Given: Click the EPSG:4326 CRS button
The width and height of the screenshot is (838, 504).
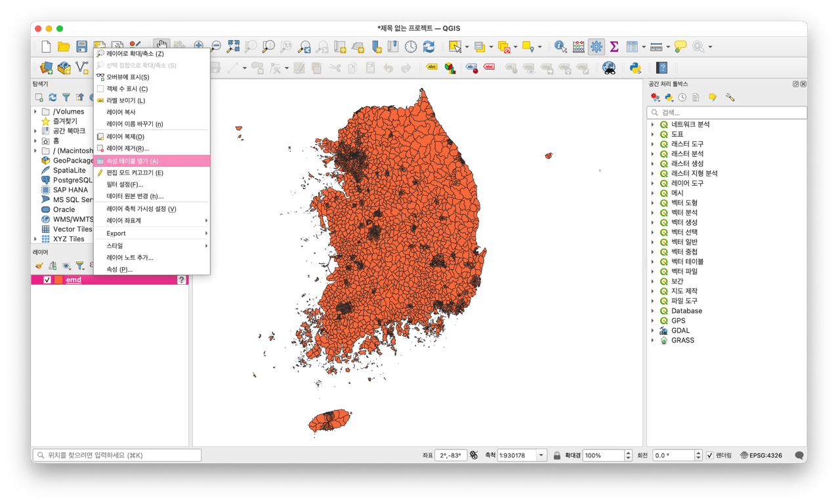Looking at the screenshot, I should tap(761, 455).
